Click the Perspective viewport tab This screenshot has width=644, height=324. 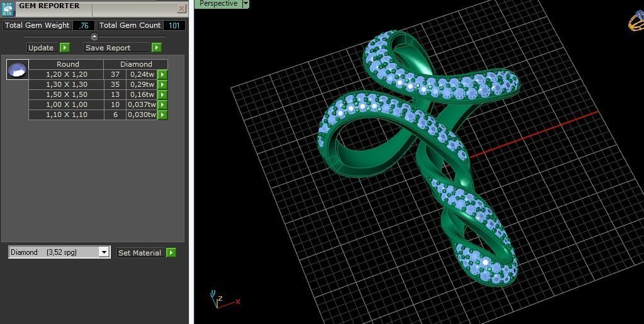point(218,4)
